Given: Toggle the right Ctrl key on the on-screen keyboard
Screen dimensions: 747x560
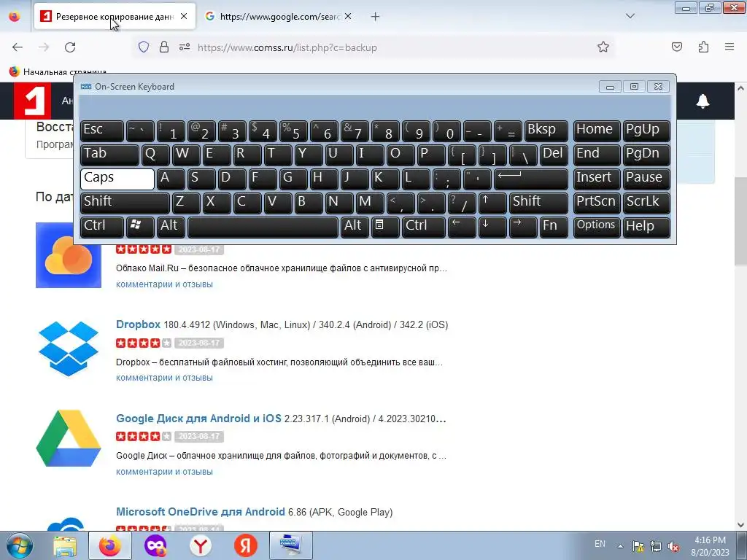Looking at the screenshot, I should [x=423, y=227].
